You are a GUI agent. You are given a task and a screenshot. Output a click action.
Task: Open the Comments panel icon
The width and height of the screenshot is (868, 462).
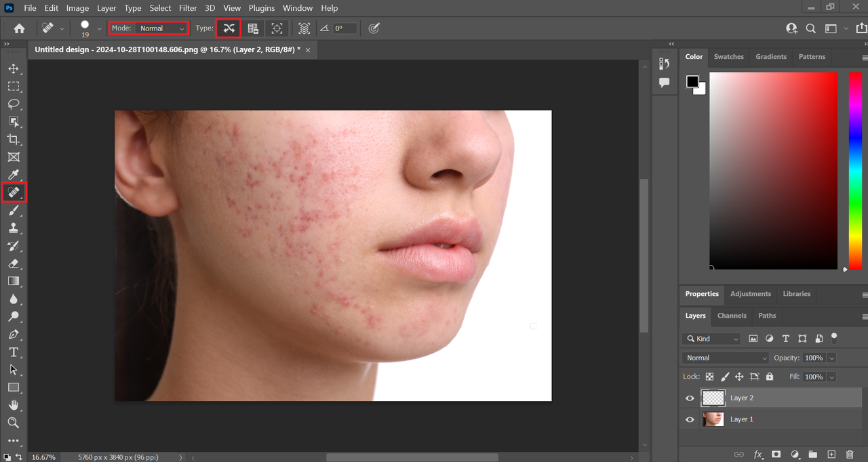(x=664, y=83)
